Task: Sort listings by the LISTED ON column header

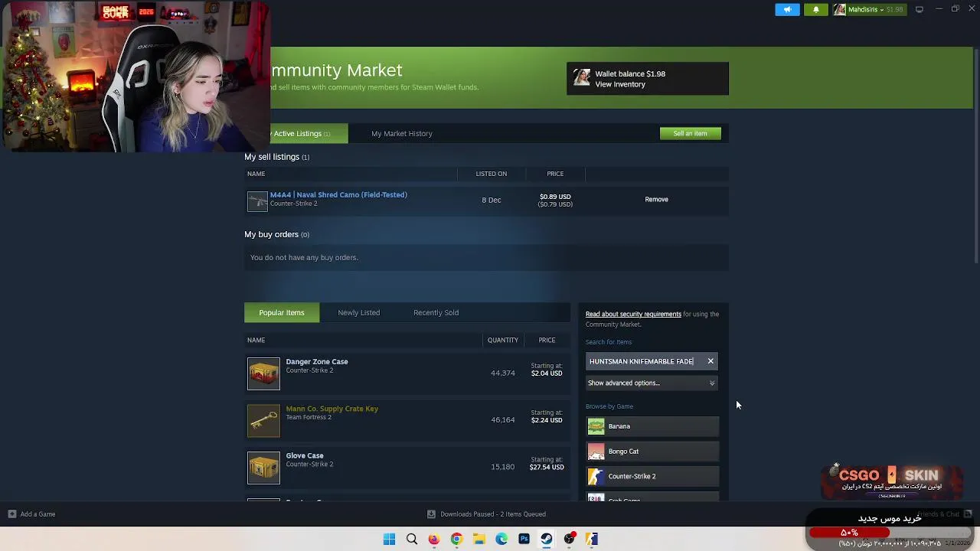Action: (492, 174)
